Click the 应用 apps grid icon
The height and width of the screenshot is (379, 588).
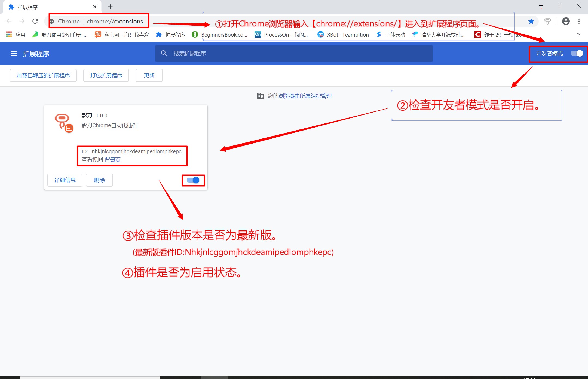click(9, 35)
